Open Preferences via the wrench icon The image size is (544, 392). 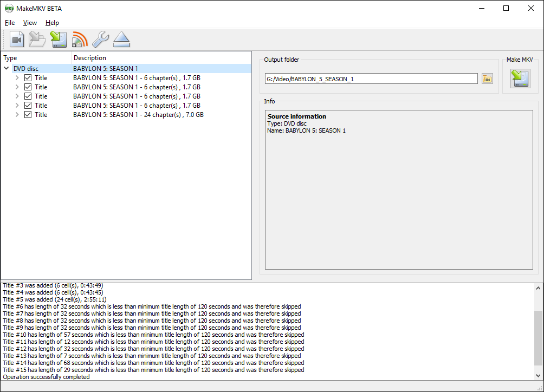(100, 40)
